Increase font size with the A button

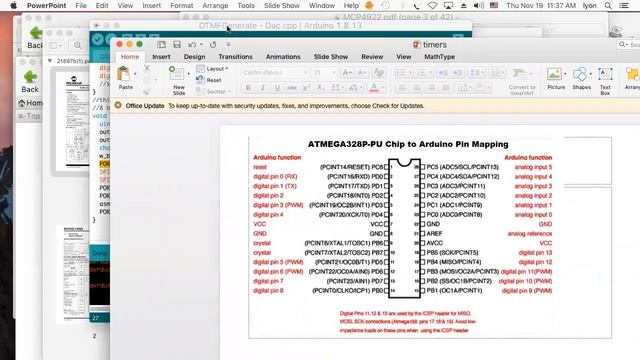coord(347,73)
